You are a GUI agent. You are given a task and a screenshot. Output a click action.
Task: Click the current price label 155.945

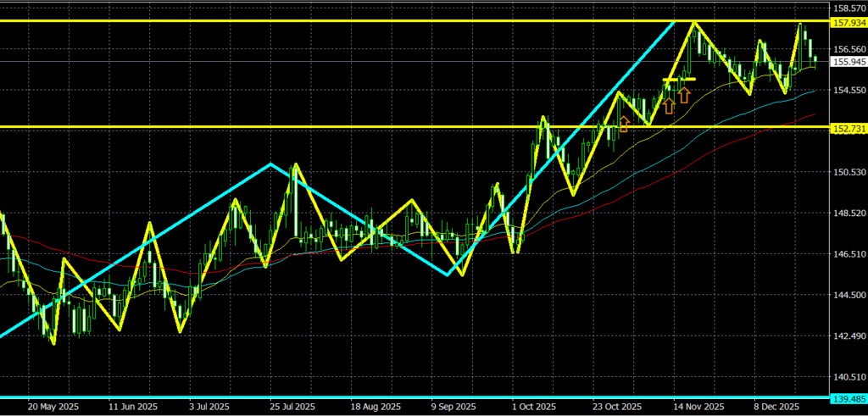[848, 62]
